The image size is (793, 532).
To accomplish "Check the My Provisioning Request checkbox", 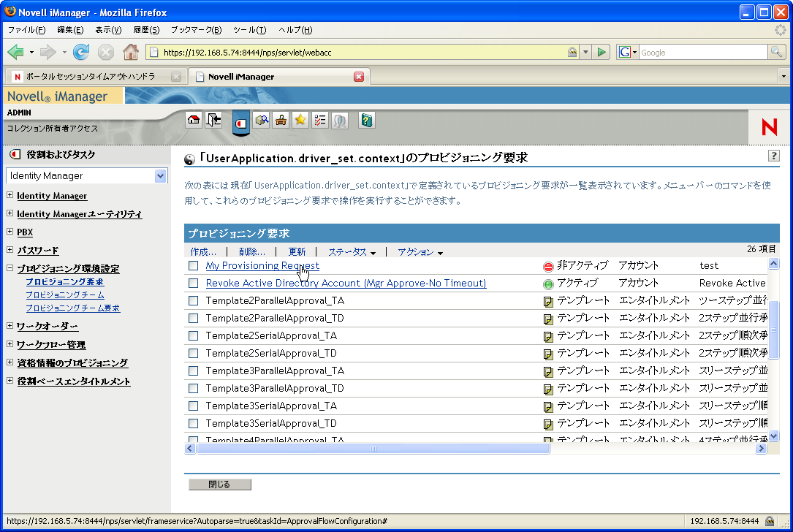I will [x=193, y=265].
